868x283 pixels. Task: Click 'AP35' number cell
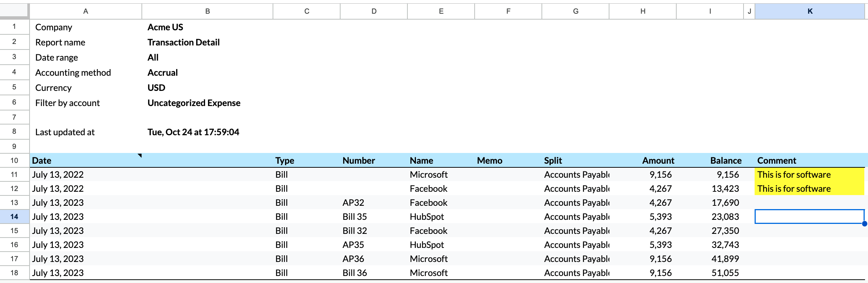tap(374, 245)
